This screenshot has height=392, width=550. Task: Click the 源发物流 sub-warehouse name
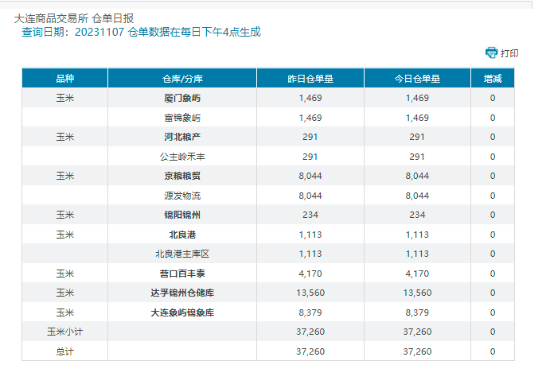[182, 196]
